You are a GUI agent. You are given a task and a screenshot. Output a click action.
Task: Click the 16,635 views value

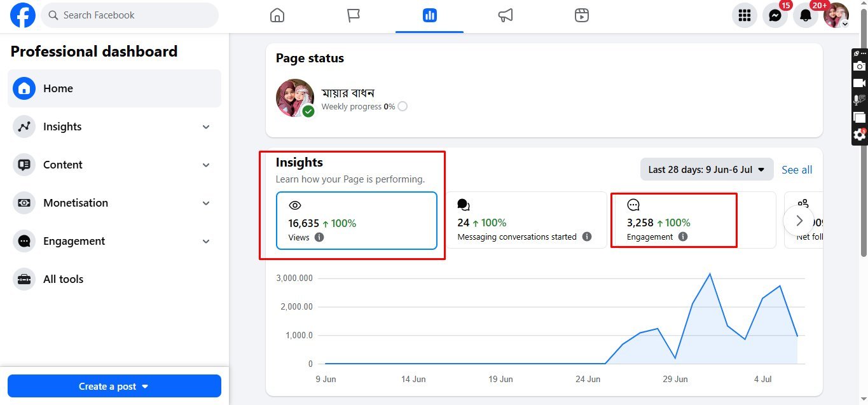(304, 223)
